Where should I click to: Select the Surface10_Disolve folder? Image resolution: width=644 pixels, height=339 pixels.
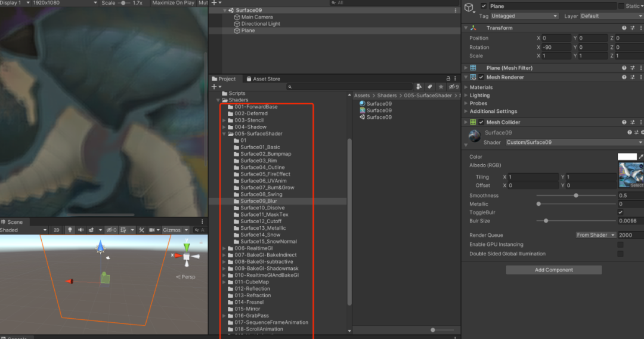click(262, 208)
